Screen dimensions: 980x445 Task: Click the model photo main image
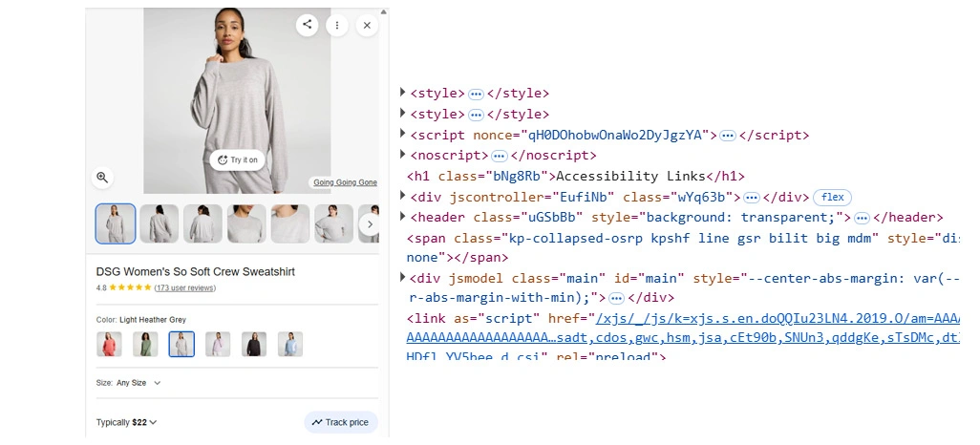click(x=237, y=100)
